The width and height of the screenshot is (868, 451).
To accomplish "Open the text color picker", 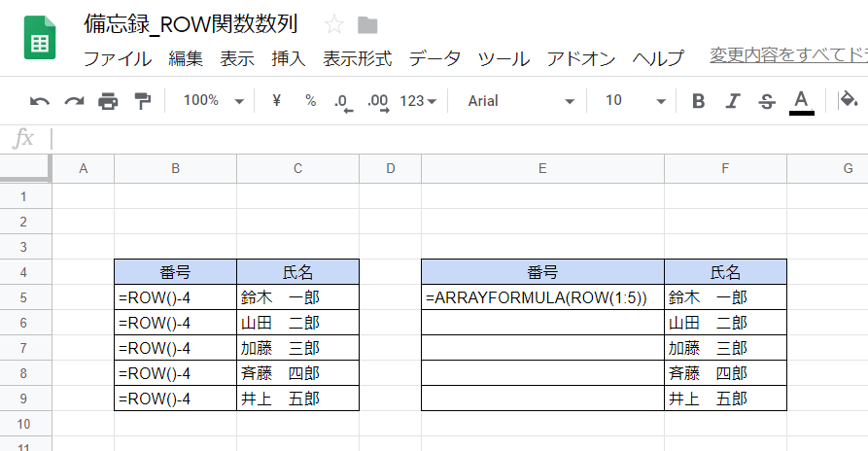I will (801, 102).
